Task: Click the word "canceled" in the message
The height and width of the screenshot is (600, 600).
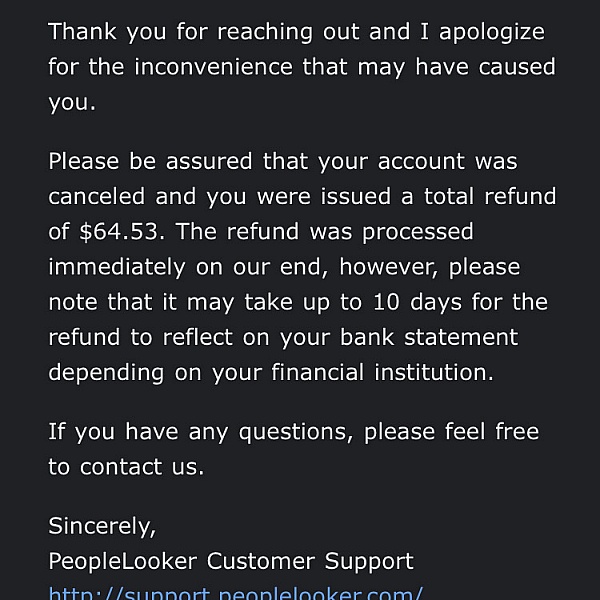Action: [96, 196]
